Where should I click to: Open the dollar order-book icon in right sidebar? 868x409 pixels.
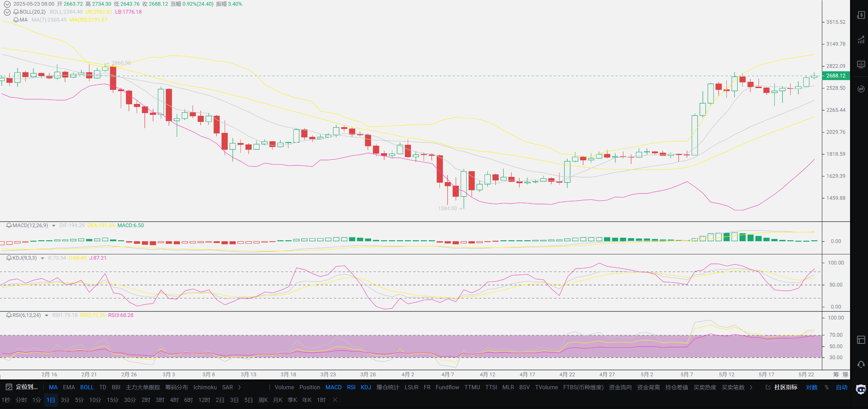click(861, 15)
